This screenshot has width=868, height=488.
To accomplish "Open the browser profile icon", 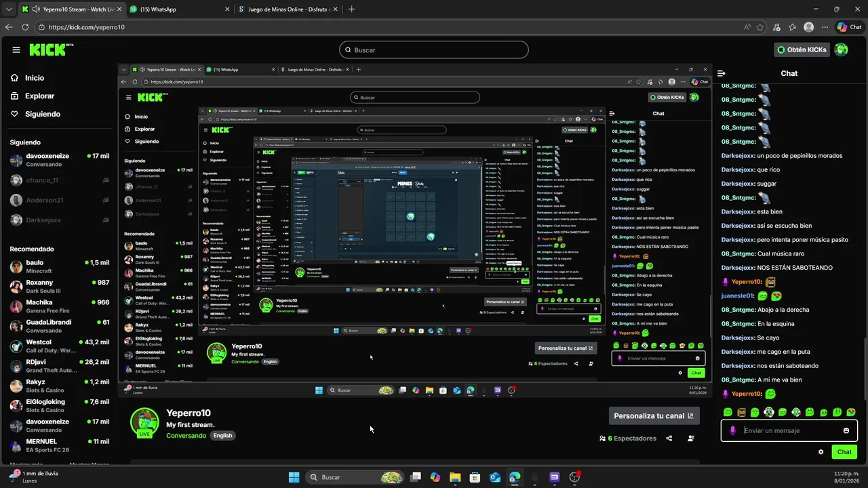I will [808, 27].
